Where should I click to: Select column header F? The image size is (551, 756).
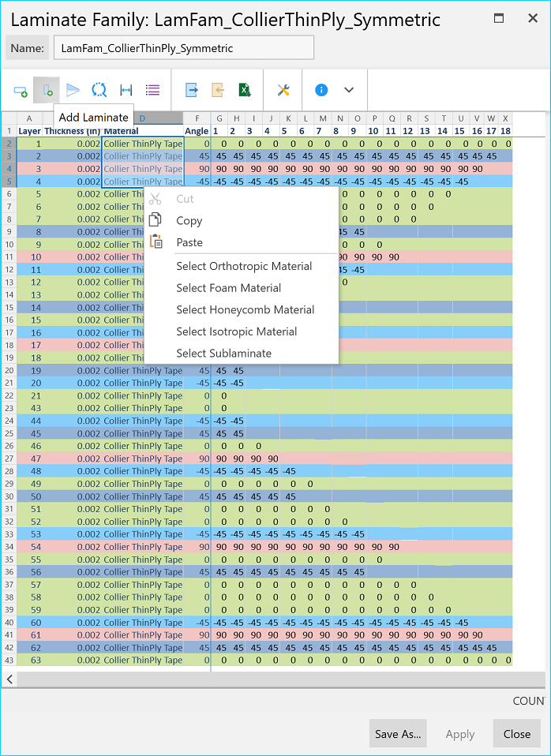[x=197, y=118]
